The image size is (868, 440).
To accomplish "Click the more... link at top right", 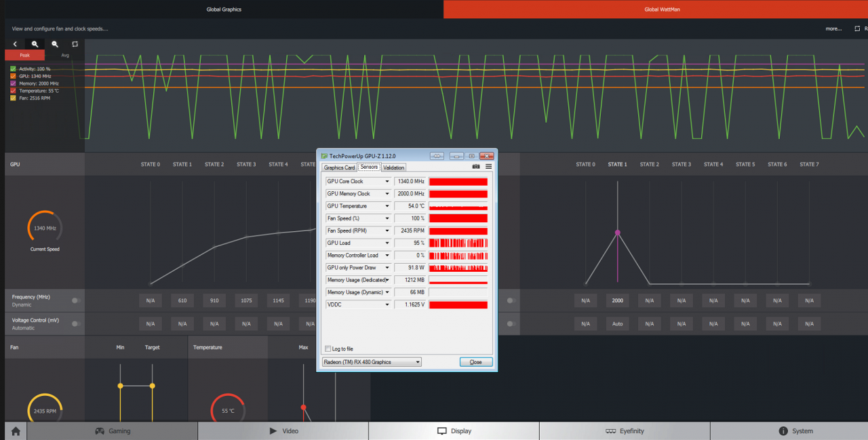I will point(834,28).
